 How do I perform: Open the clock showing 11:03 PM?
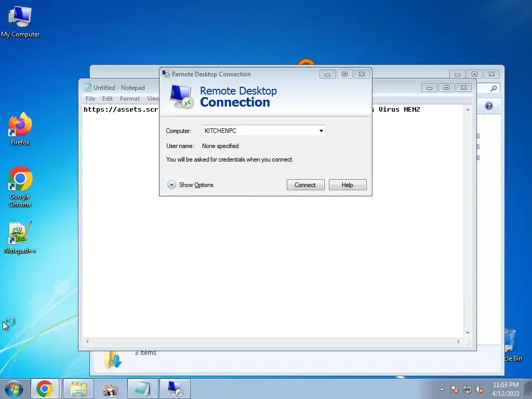506,389
